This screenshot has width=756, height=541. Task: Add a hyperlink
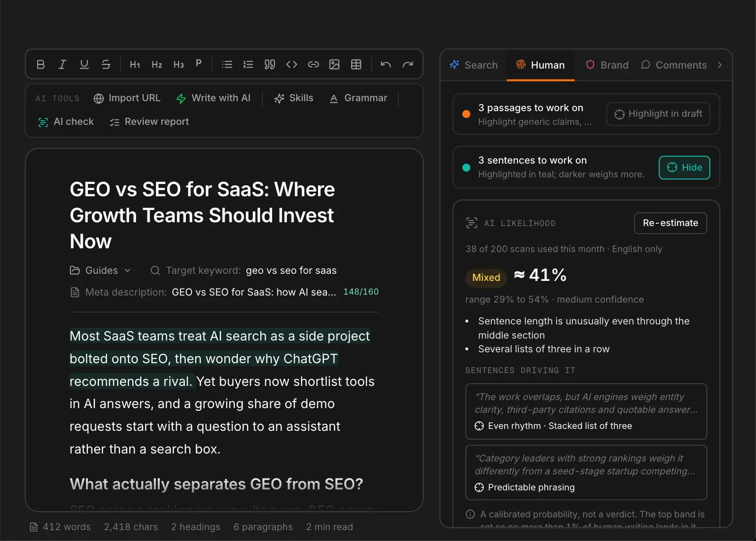pyautogui.click(x=313, y=64)
